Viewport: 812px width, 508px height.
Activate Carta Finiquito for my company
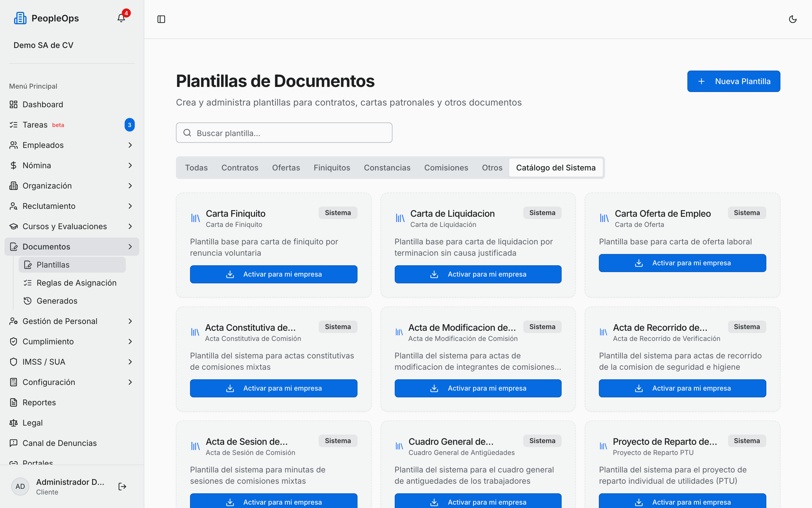(273, 274)
